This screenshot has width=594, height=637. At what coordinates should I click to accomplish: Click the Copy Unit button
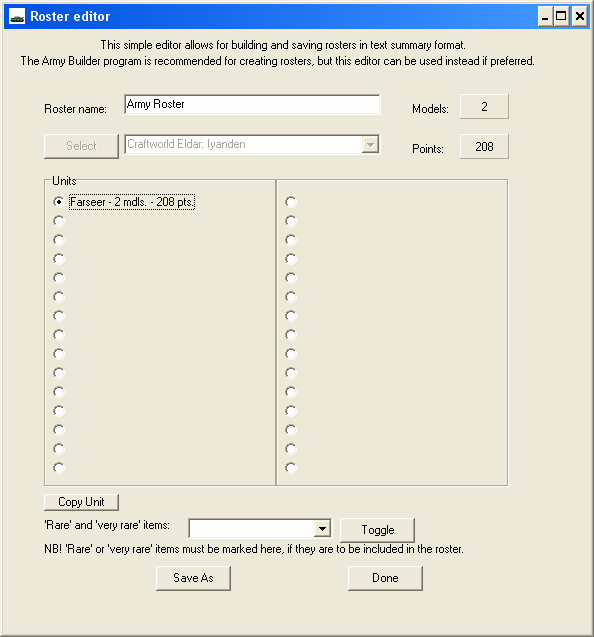(81, 502)
